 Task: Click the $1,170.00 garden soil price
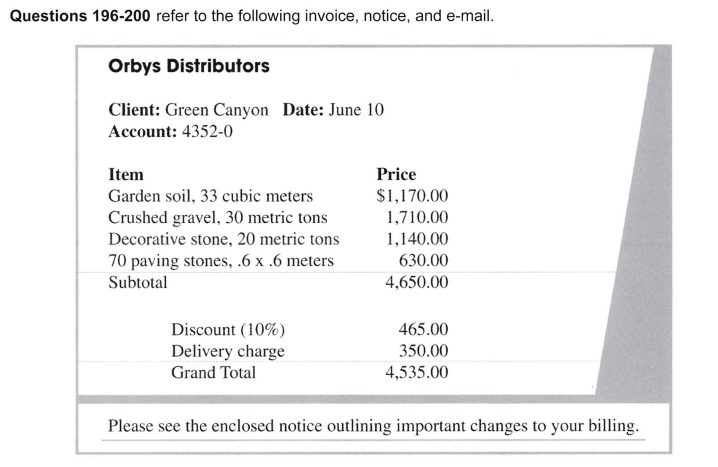(412, 196)
